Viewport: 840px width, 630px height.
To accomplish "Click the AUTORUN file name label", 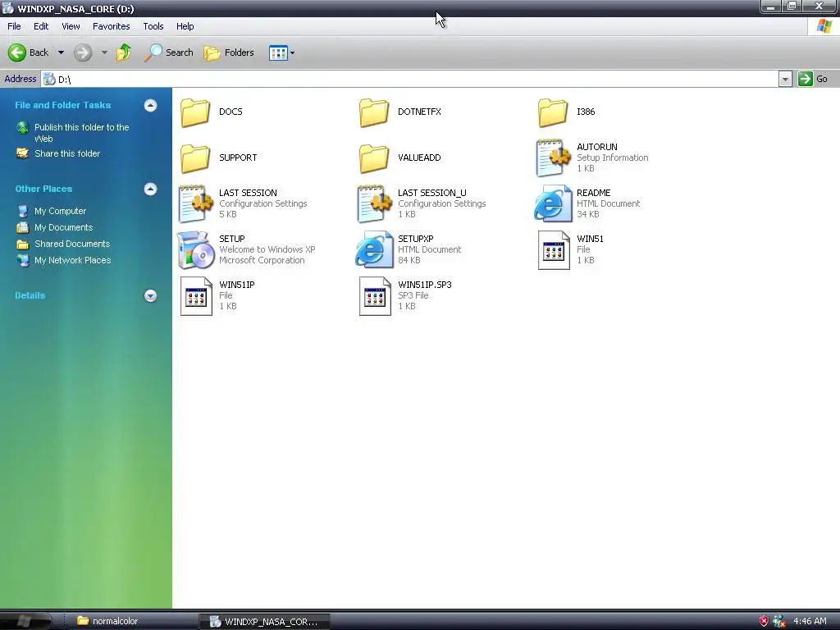I will [x=597, y=147].
